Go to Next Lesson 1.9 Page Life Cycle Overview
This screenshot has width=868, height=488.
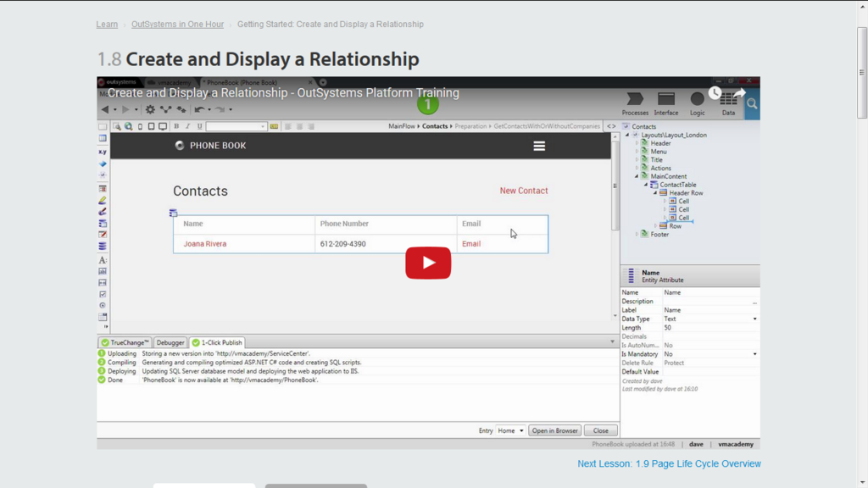point(670,463)
